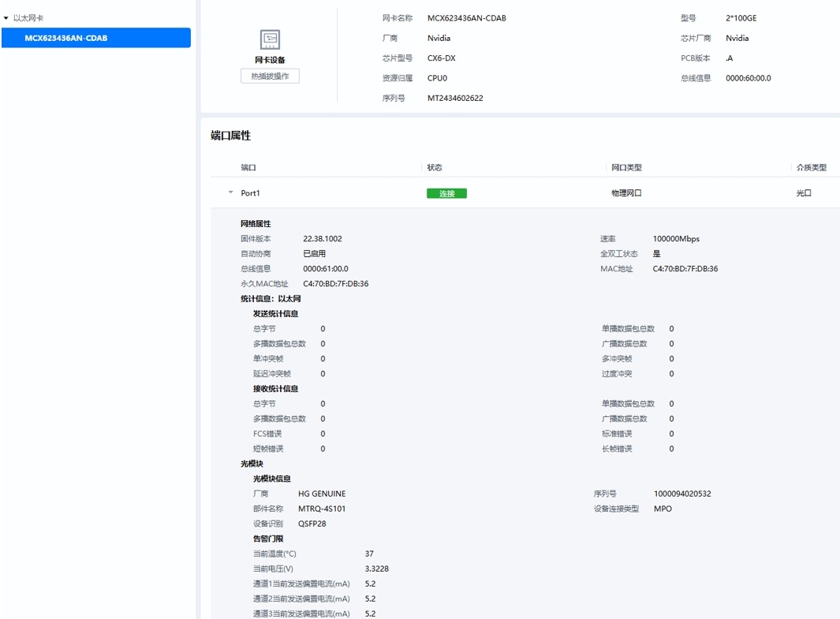Click the 介质类型 column header
This screenshot has width=840, height=619.
tap(811, 168)
